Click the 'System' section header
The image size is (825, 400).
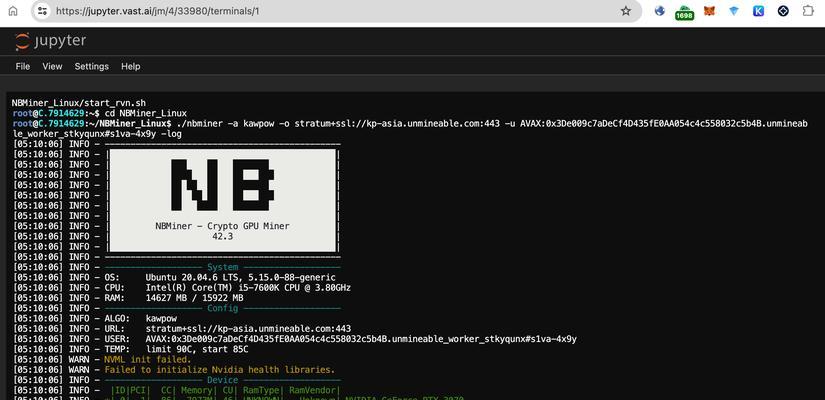point(223,267)
